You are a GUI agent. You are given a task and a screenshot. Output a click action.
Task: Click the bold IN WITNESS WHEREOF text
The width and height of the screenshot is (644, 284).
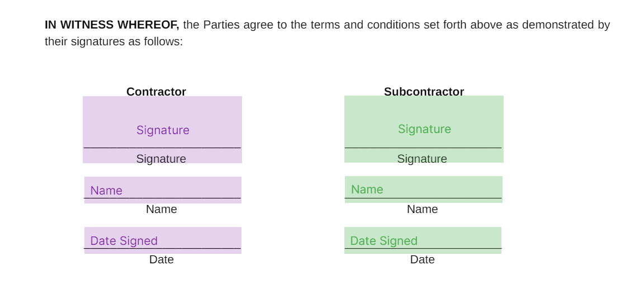pos(112,25)
